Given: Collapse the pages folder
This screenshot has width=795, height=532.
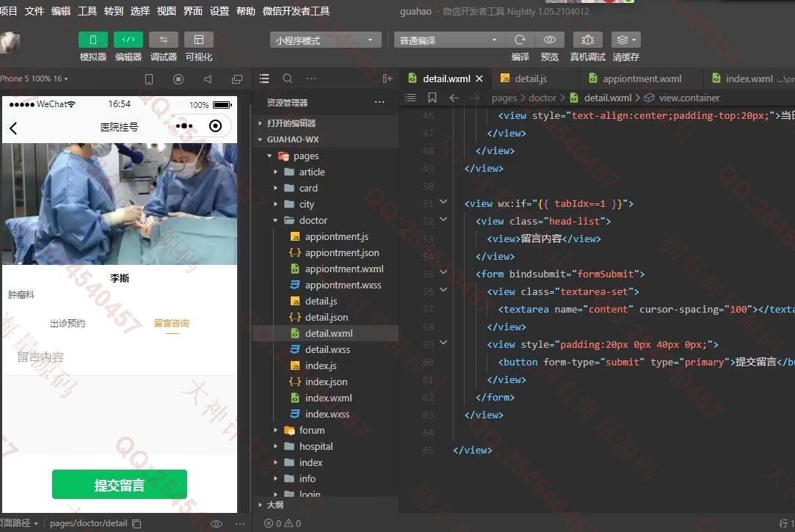Looking at the screenshot, I should (x=324, y=156).
